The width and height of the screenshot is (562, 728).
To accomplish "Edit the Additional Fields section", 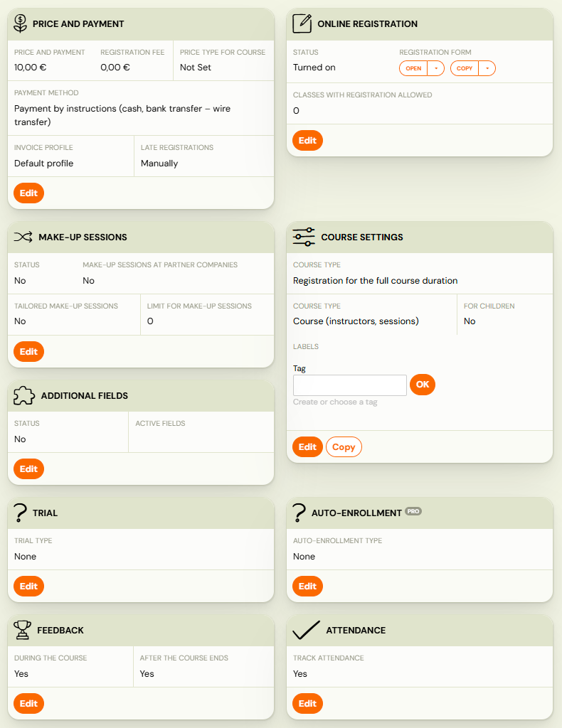I will 28,469.
